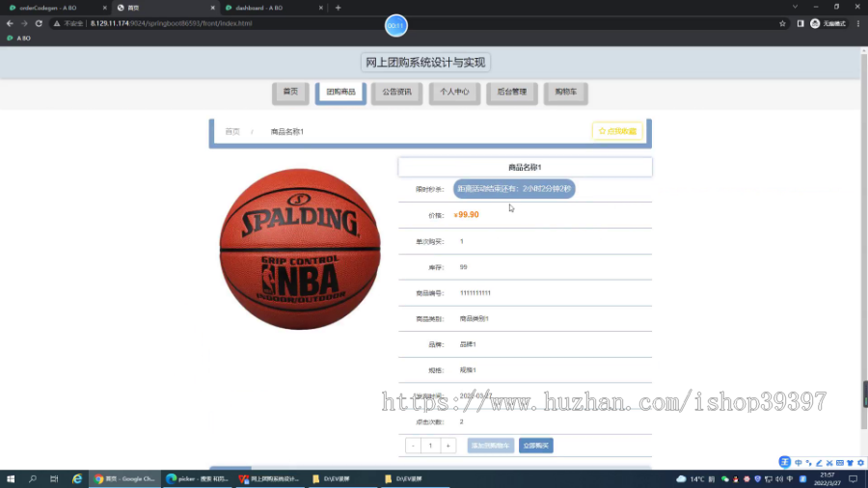Open the A BO bookmark in bookmarks bar
This screenshot has height=488, width=868.
click(x=19, y=39)
